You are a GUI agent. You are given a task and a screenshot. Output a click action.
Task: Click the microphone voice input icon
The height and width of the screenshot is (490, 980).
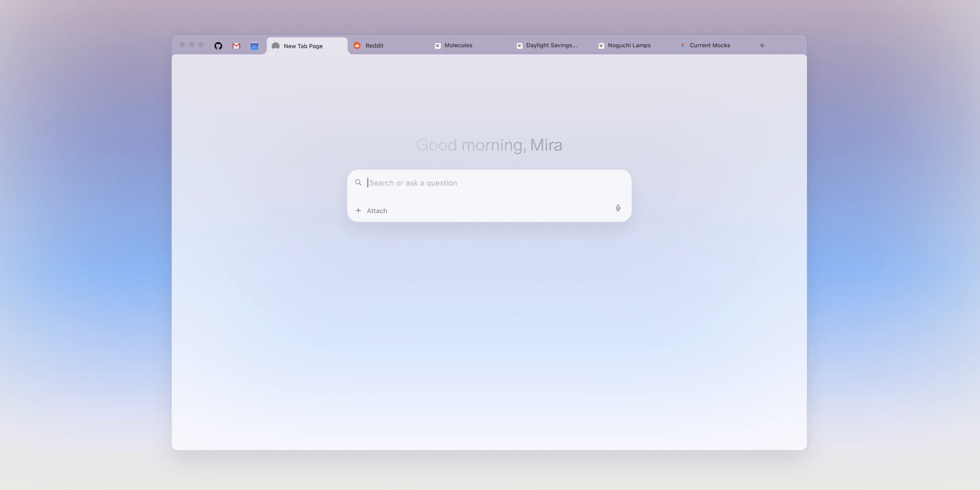618,208
